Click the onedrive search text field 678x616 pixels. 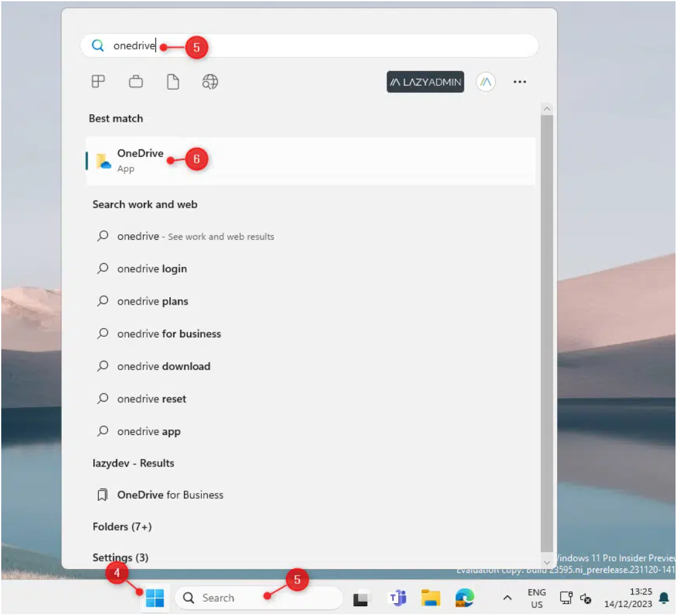(x=309, y=46)
